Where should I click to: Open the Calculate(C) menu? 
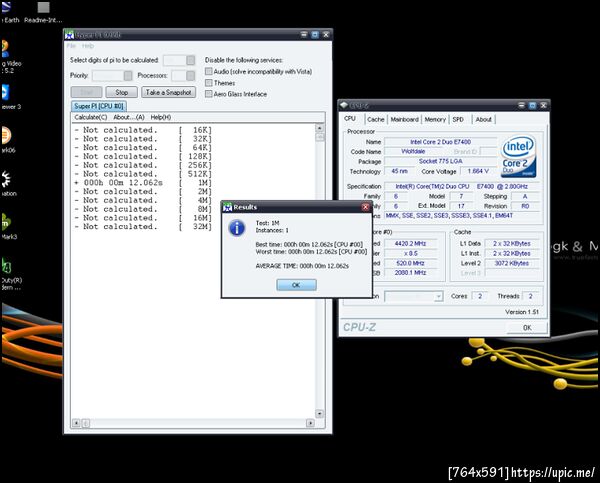(91, 117)
